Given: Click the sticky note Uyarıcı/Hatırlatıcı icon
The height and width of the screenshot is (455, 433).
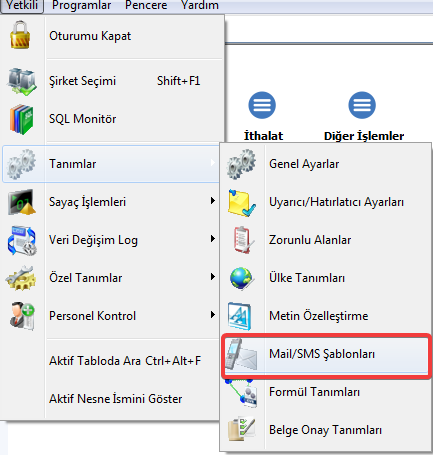Looking at the screenshot, I should [242, 203].
